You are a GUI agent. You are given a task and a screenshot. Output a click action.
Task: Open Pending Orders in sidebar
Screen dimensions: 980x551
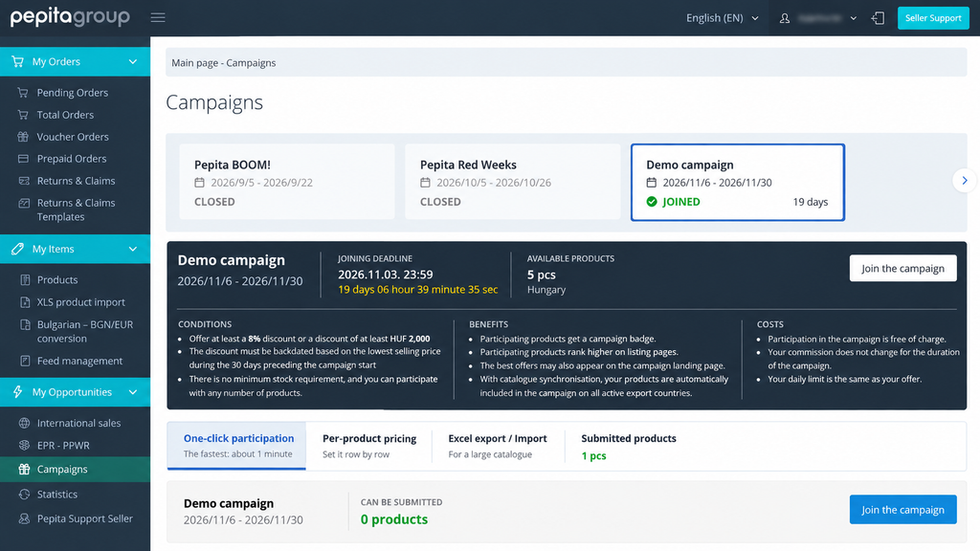click(73, 93)
